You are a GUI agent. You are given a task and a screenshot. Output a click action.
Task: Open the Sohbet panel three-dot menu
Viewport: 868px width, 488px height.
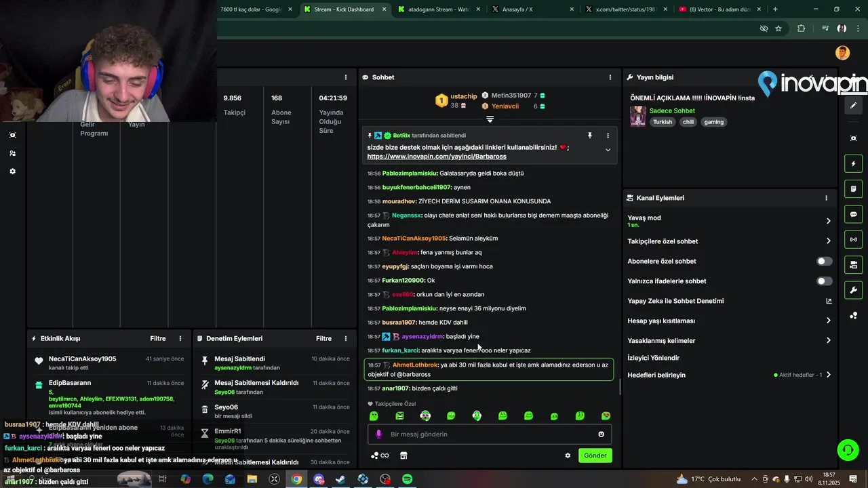pyautogui.click(x=610, y=77)
